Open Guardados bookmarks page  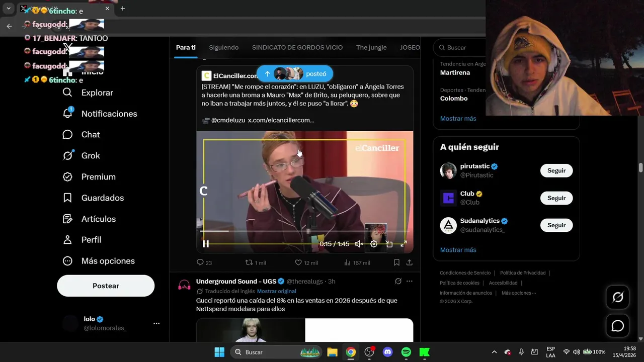[x=93, y=198]
